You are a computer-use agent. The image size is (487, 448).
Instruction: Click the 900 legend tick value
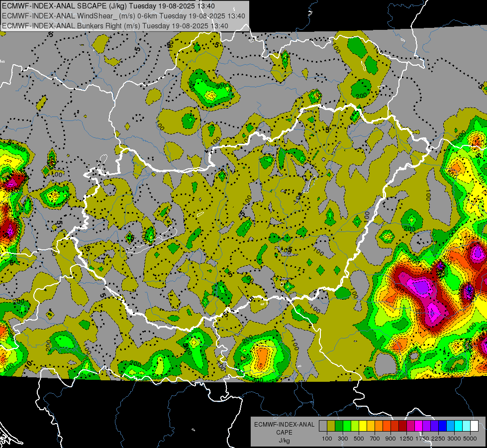pyautogui.click(x=390, y=439)
